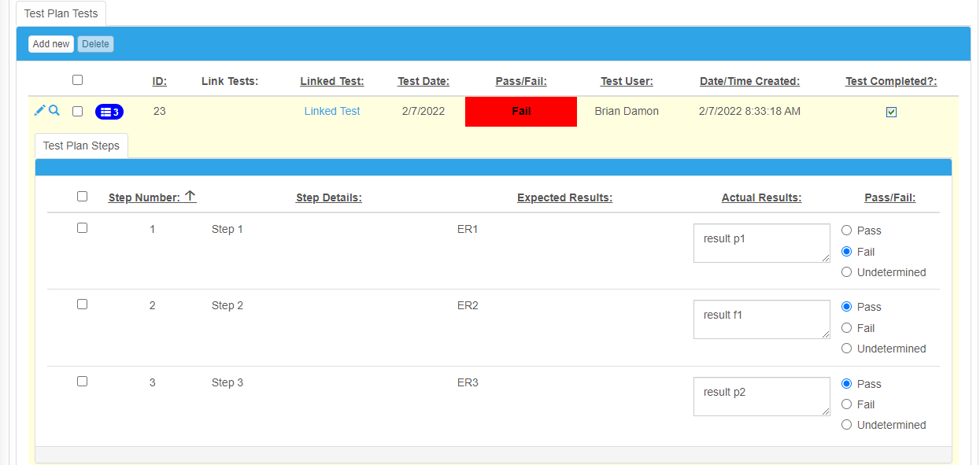The width and height of the screenshot is (980, 465).
Task: Check the row checkbox for test 23
Action: (77, 112)
